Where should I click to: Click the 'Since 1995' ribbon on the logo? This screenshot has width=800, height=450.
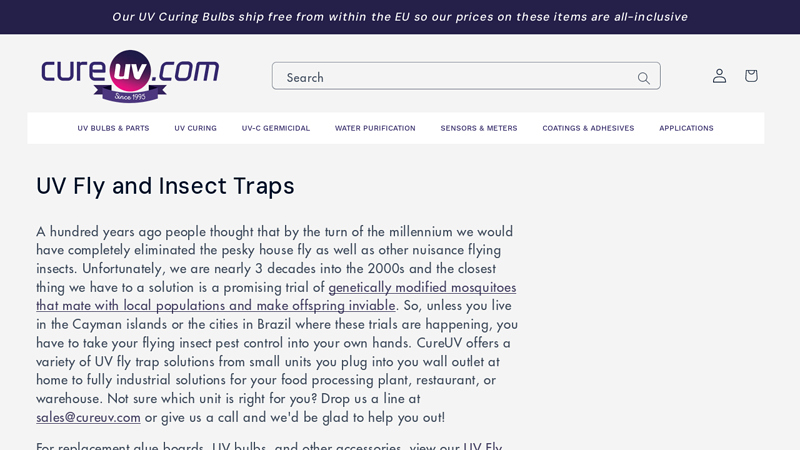pos(130,96)
